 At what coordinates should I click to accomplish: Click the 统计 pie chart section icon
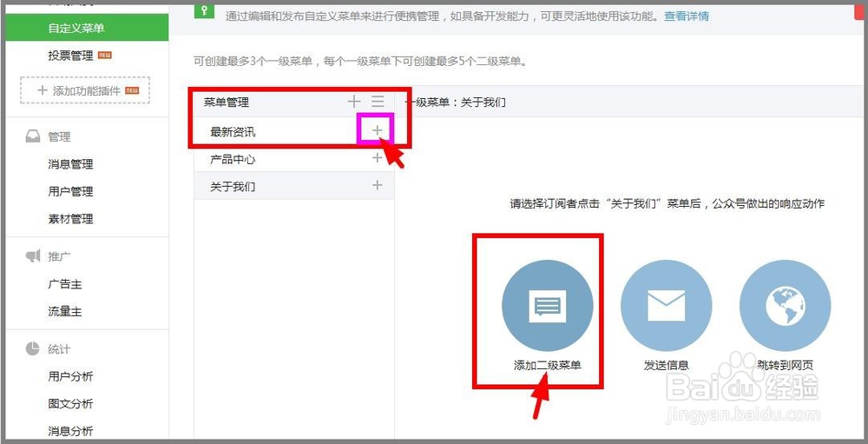click(33, 348)
